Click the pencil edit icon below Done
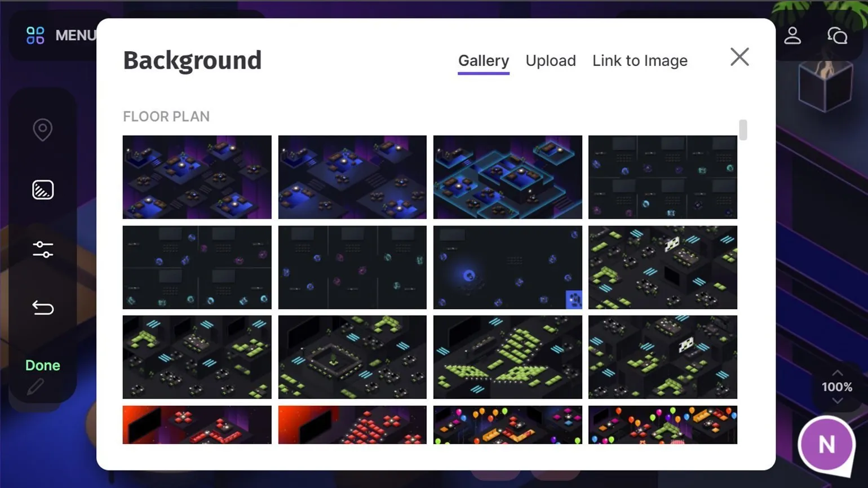This screenshot has height=488, width=868. coord(35,387)
